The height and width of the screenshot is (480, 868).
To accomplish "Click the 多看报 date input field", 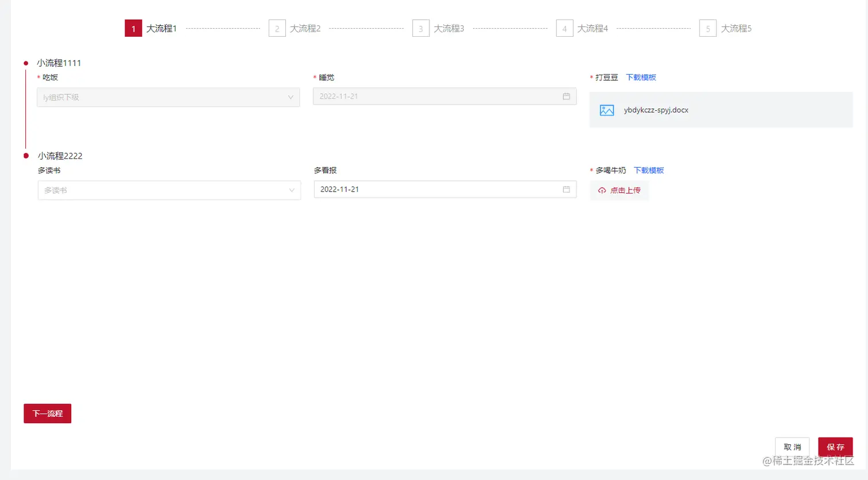I will coord(436,189).
